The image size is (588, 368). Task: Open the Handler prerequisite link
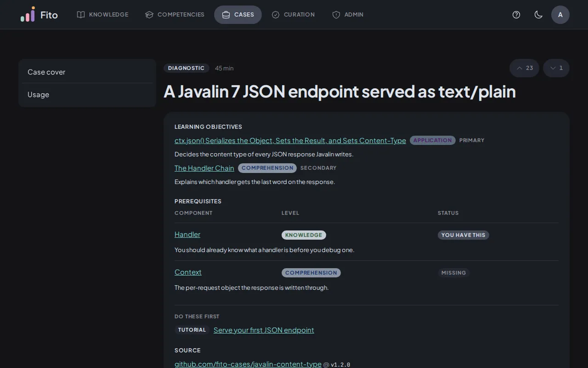(x=187, y=235)
